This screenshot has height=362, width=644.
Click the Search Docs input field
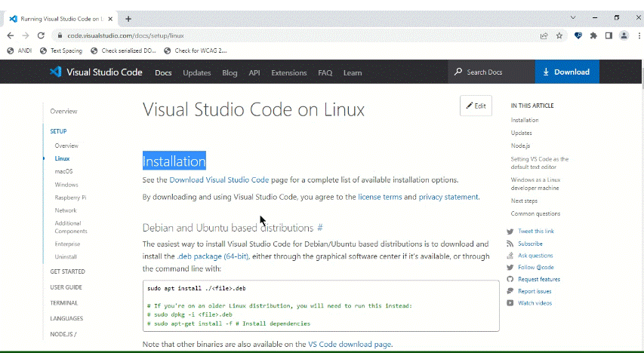point(491,72)
